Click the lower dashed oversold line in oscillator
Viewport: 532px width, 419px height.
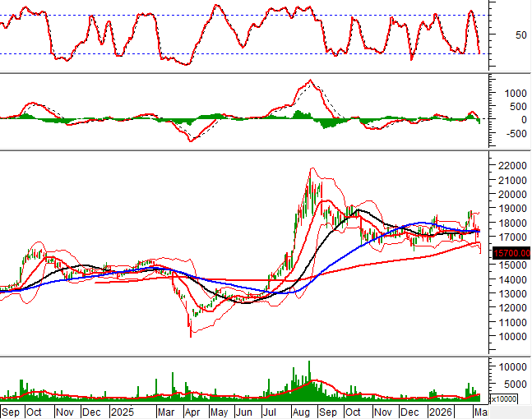tap(247, 54)
